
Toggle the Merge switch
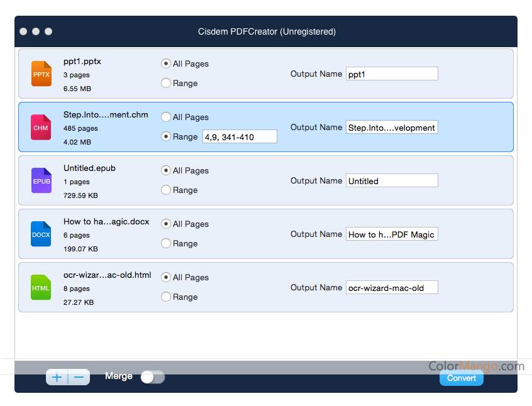point(153,377)
